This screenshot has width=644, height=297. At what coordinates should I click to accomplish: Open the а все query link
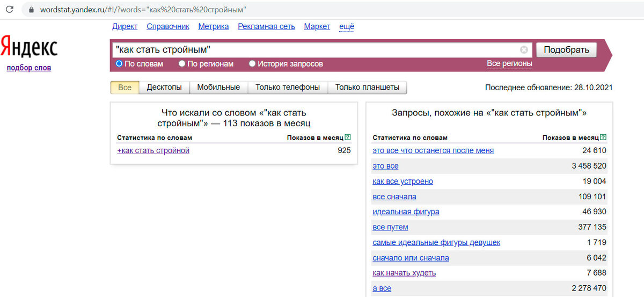click(382, 288)
